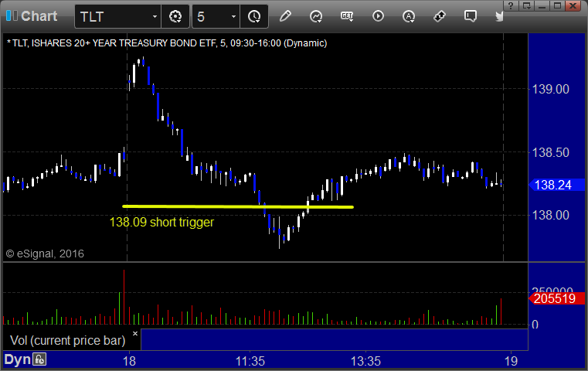Open the help question mark button
The width and height of the screenshot is (588, 371).
click(x=511, y=5)
